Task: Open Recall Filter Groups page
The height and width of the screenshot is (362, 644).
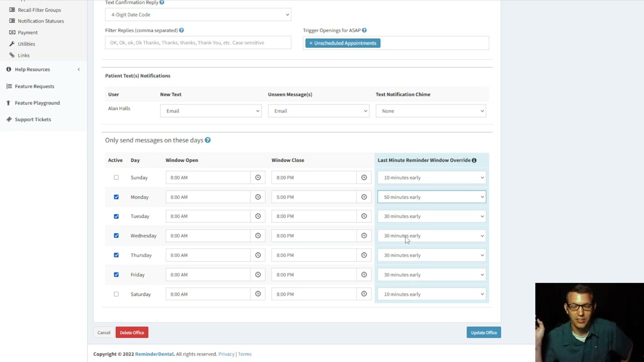Action: click(39, 10)
